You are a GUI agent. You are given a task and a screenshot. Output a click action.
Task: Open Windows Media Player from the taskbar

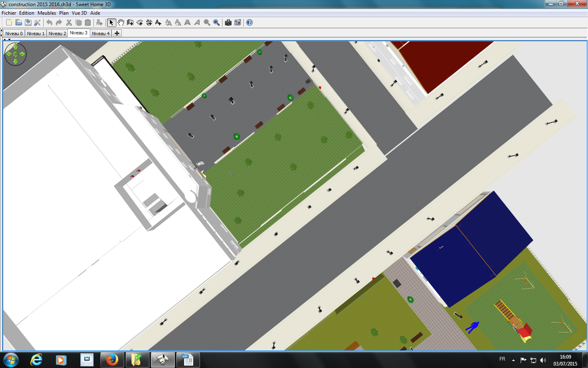pos(61,360)
